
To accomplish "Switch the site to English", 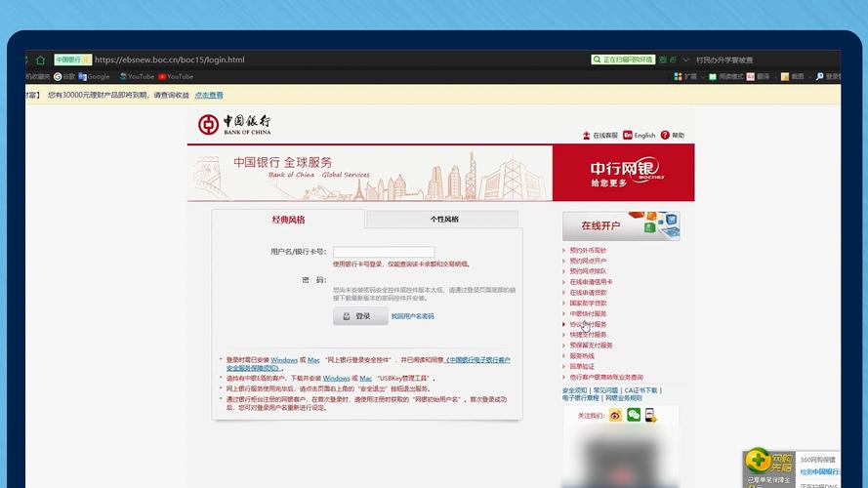I will [x=639, y=136].
